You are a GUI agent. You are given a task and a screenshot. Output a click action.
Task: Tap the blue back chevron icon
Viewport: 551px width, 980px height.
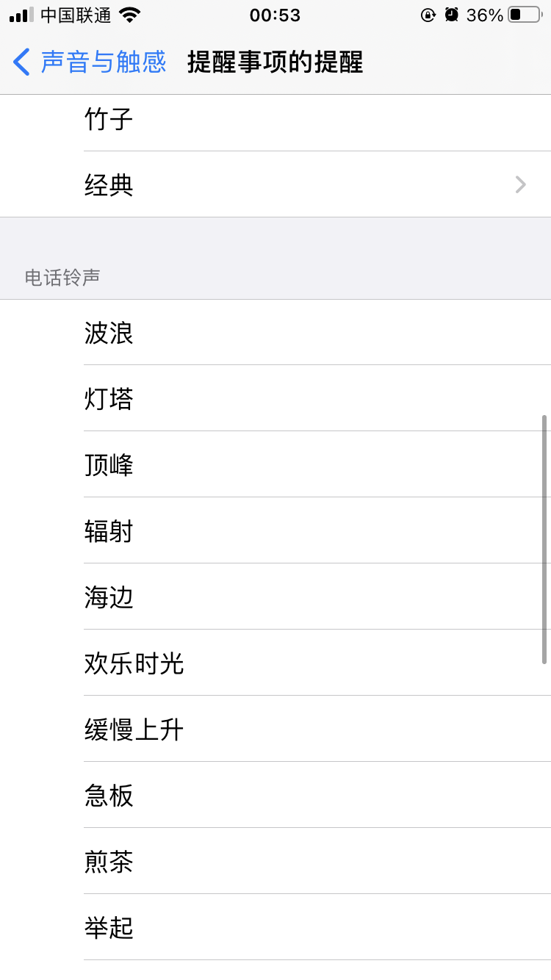22,62
